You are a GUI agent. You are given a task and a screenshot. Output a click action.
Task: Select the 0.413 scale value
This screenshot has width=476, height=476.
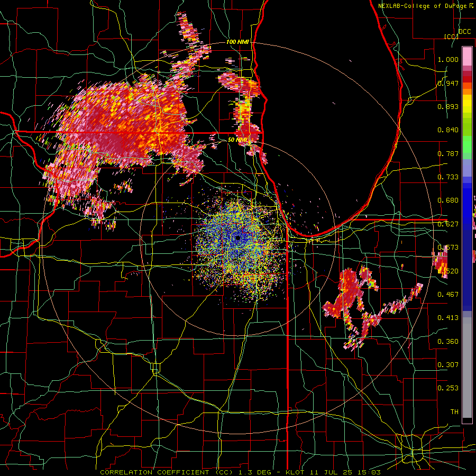pos(448,317)
